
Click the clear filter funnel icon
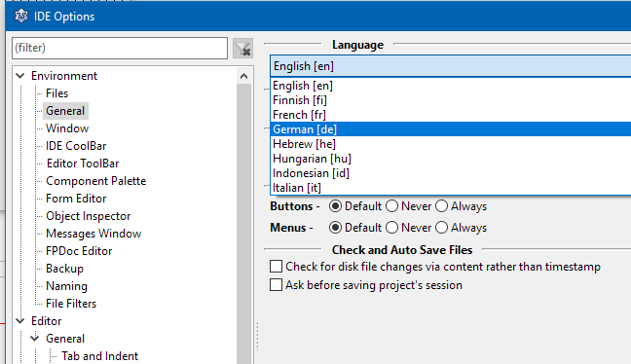click(243, 49)
